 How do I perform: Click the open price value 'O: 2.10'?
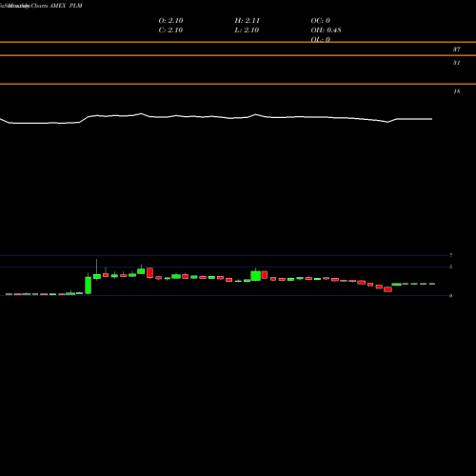tap(170, 21)
